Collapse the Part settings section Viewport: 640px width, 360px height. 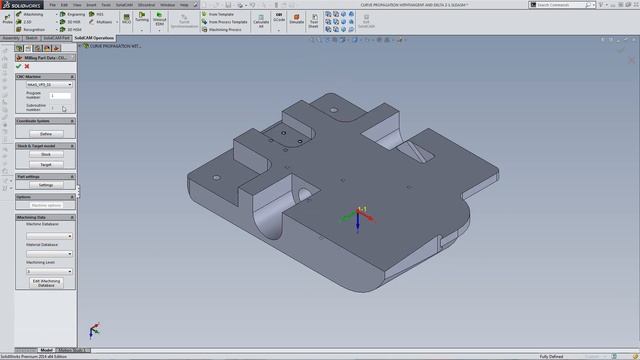click(x=72, y=177)
